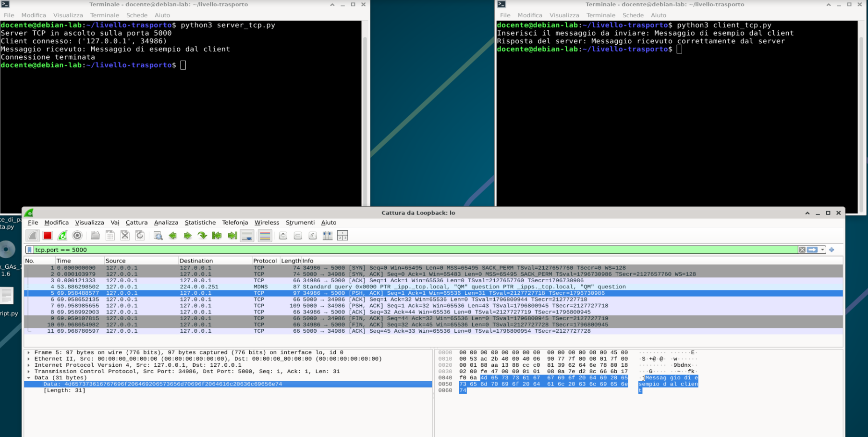The image size is (868, 437).
Task: Select packet 1 SYN row
Action: point(433,268)
